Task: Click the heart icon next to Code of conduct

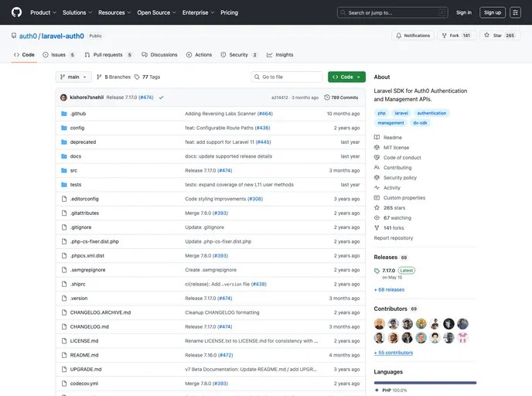Action: 377,158
